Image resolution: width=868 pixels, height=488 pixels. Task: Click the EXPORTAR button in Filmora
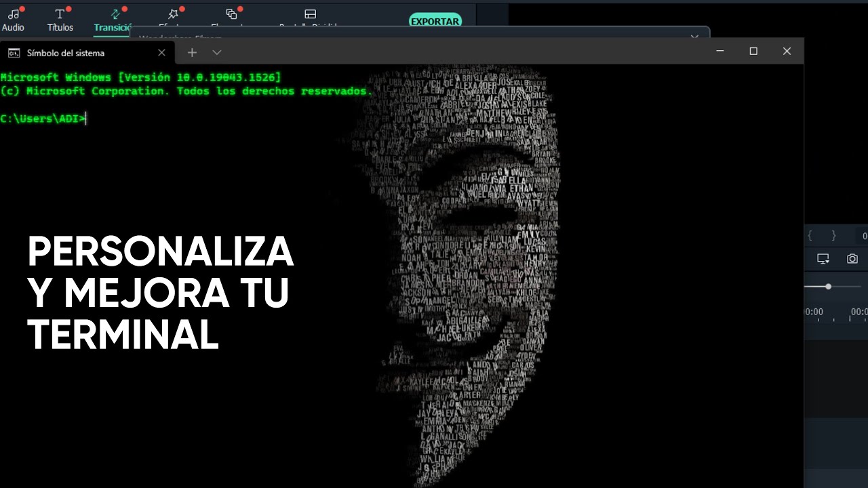pos(435,21)
